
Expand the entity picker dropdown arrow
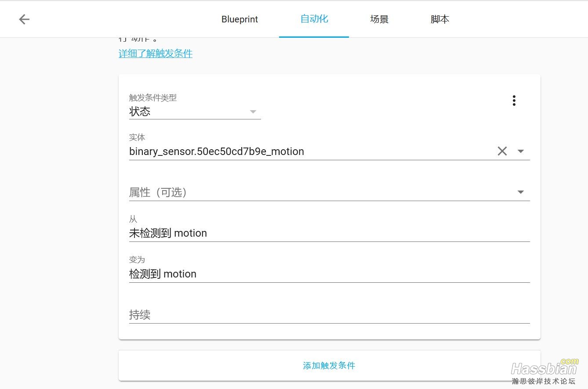[x=521, y=151]
